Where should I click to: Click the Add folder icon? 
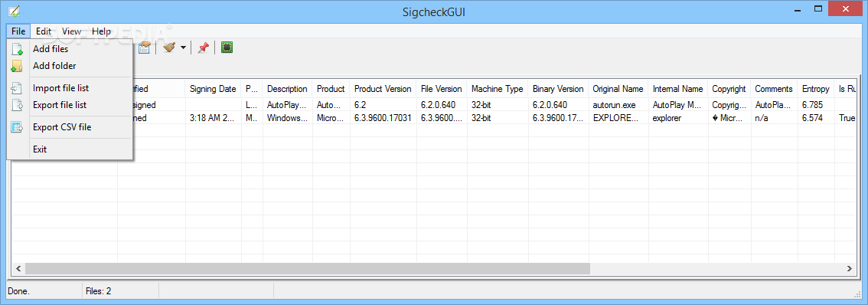click(17, 66)
